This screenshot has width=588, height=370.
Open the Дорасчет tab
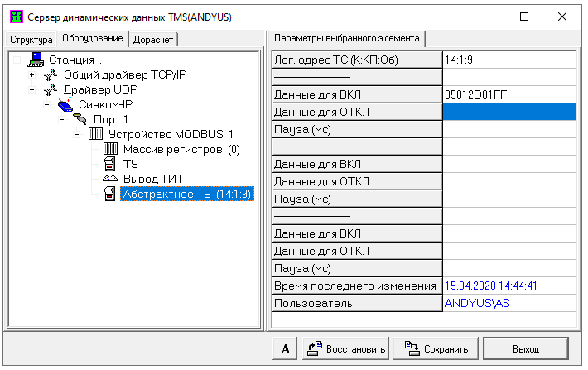point(153,40)
